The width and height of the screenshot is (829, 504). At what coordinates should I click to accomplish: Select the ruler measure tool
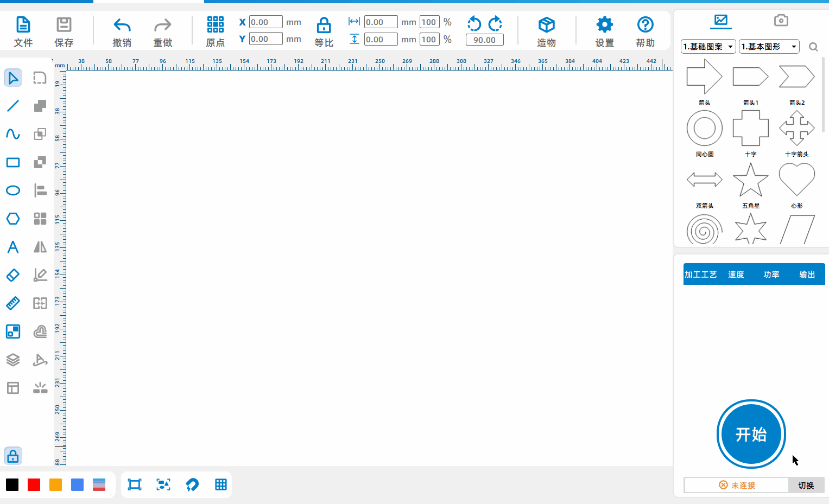pos(13,303)
